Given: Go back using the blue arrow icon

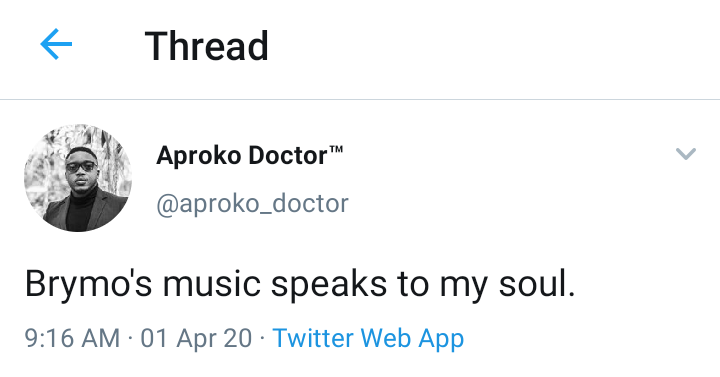Looking at the screenshot, I should [56, 44].
